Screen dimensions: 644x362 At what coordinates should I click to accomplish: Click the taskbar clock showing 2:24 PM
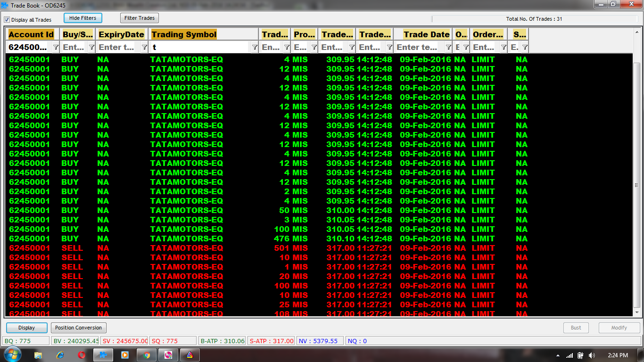tap(617, 355)
